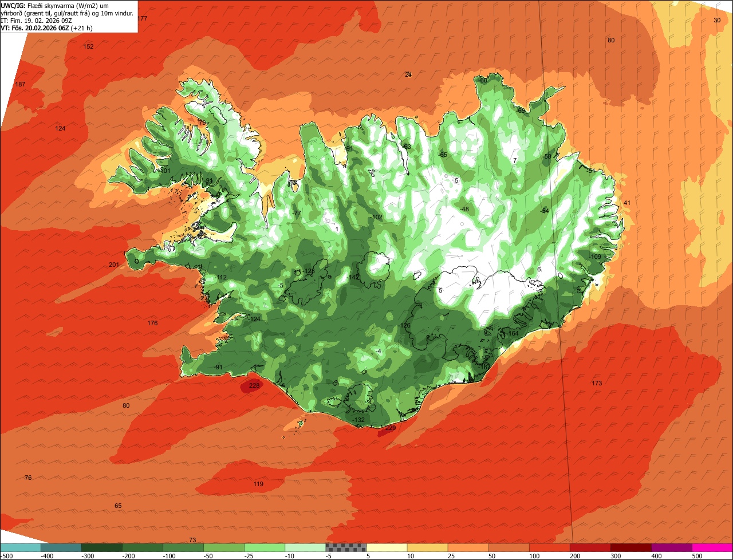Image resolution: width=733 pixels, height=560 pixels.
Task: Click the 25 to 50 light orange swatch
Action: coord(468,547)
